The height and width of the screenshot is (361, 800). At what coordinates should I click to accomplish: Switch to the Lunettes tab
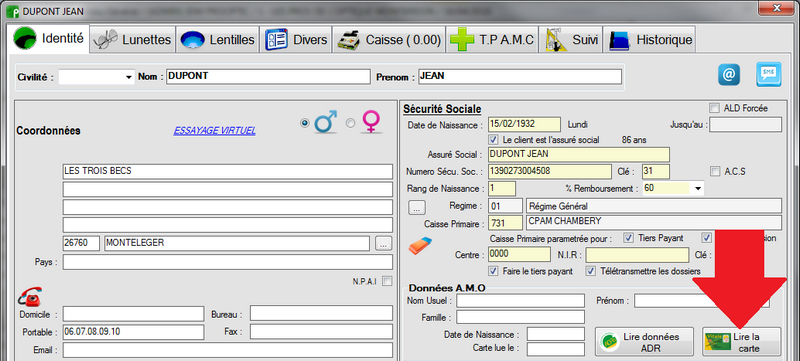coord(134,40)
